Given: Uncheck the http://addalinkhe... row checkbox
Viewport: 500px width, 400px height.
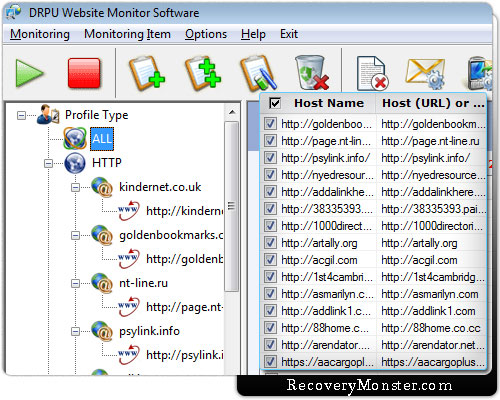Looking at the screenshot, I should 270,192.
